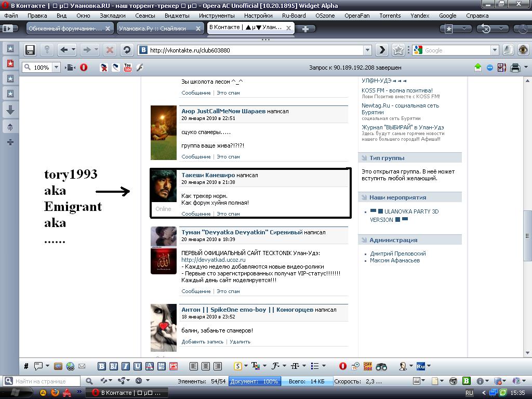Click the Underline formatting icon

click(138, 366)
